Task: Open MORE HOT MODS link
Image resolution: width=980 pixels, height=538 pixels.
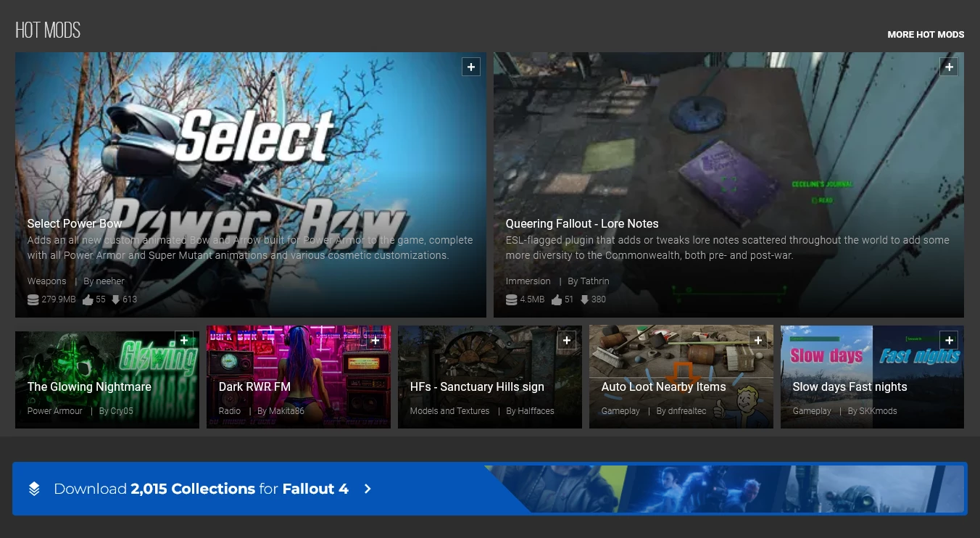Action: click(x=926, y=34)
